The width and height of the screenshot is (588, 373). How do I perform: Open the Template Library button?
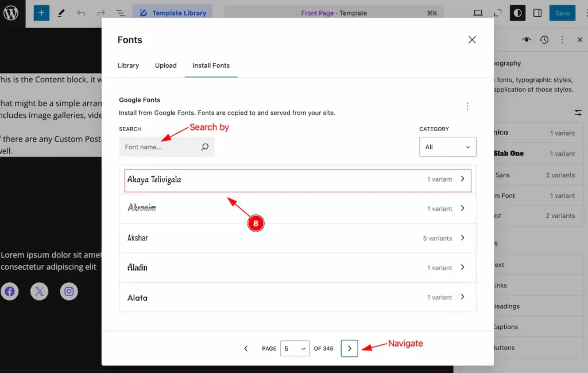click(172, 13)
